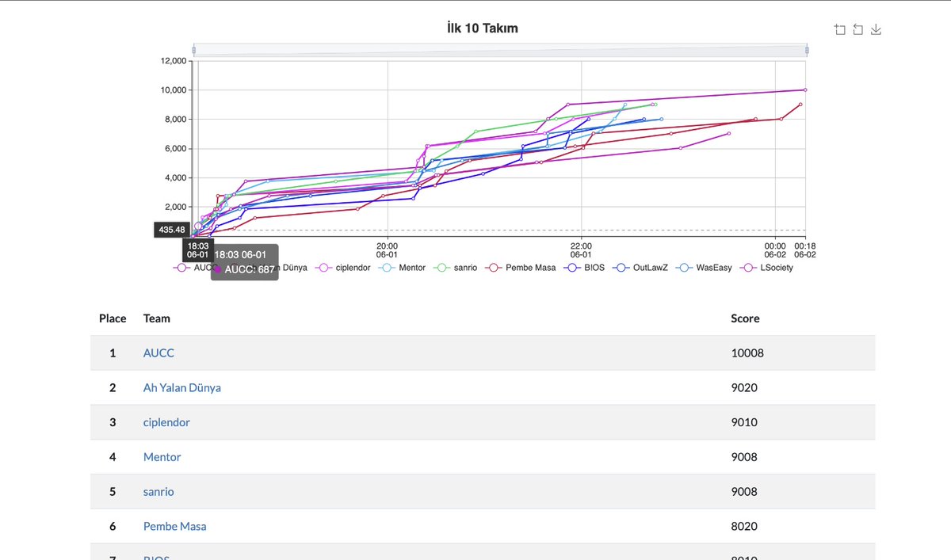Click place number 2 in the table
The image size is (951, 560).
click(113, 388)
